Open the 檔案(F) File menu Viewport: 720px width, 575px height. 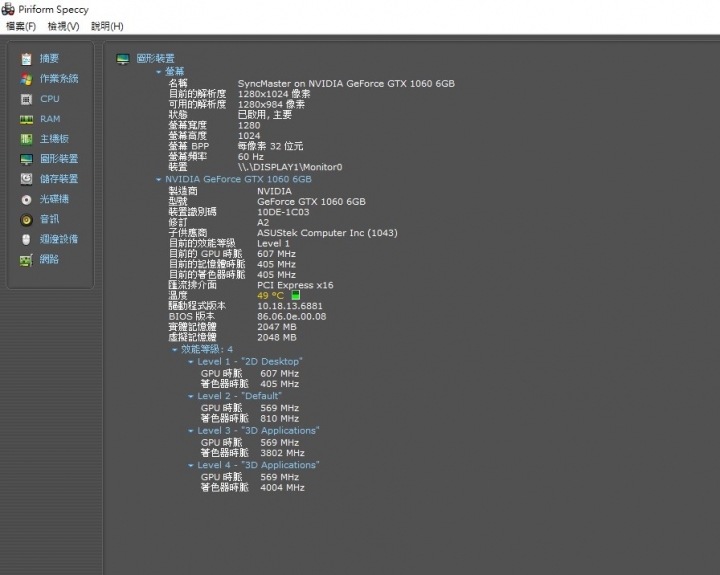[x=21, y=26]
